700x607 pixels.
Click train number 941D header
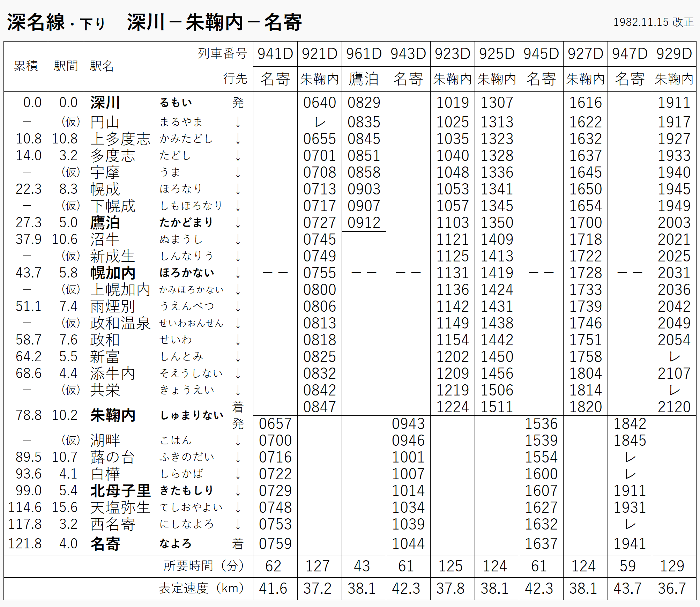(x=275, y=54)
